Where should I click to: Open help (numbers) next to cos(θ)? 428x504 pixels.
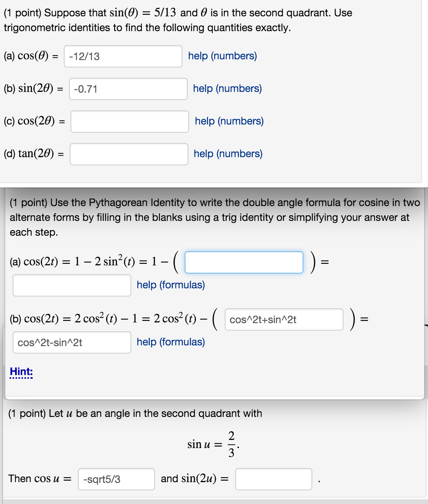click(222, 56)
